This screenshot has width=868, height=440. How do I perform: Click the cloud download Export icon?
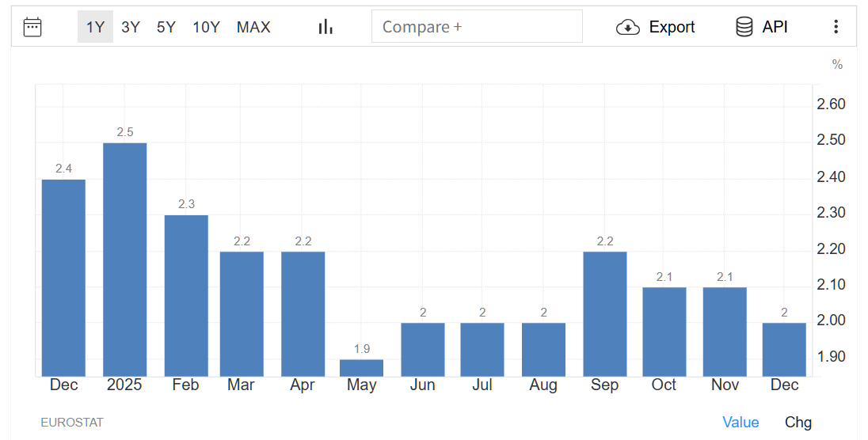pyautogui.click(x=627, y=27)
